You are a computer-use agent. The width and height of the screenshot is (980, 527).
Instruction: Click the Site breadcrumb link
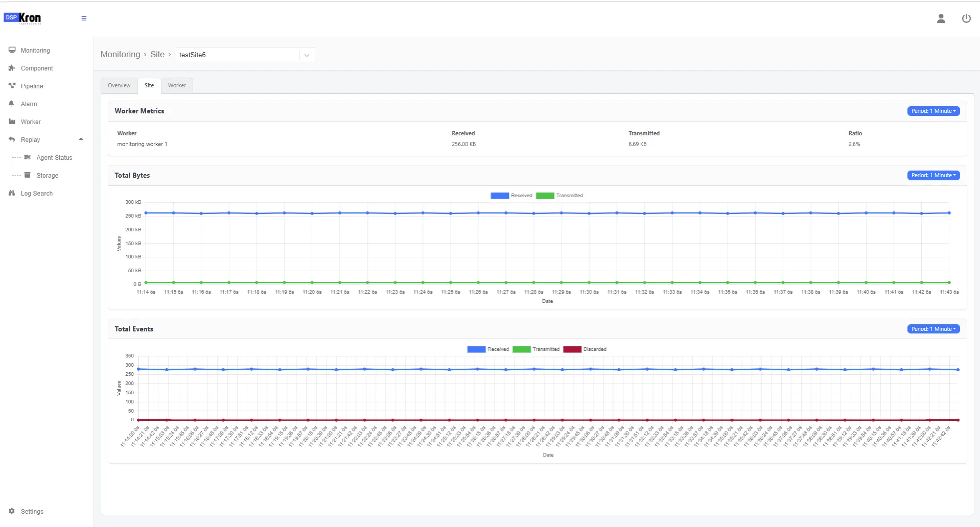(x=157, y=54)
